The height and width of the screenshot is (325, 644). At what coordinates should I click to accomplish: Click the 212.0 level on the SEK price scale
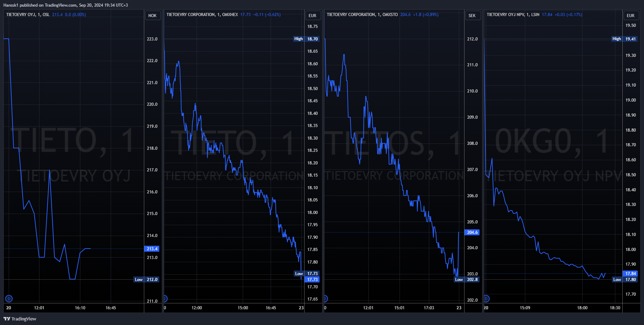(472, 39)
